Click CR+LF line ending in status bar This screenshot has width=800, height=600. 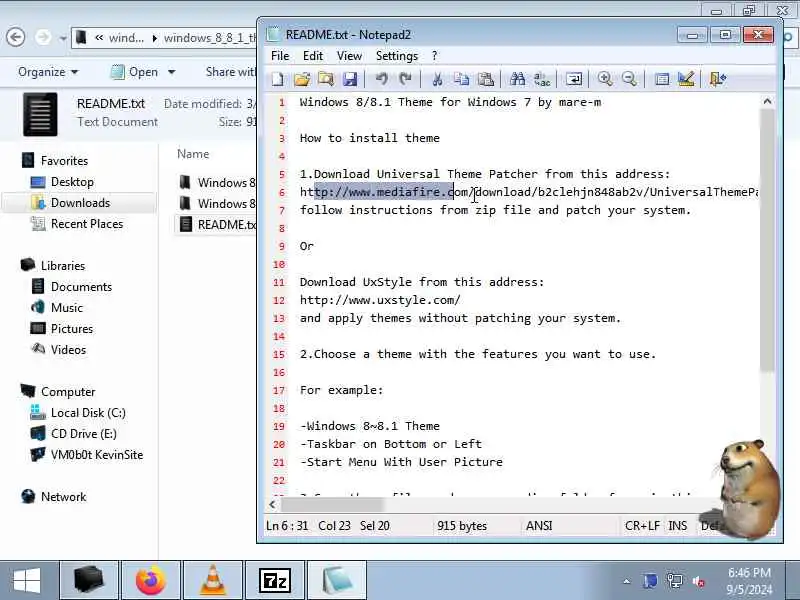pyautogui.click(x=642, y=526)
